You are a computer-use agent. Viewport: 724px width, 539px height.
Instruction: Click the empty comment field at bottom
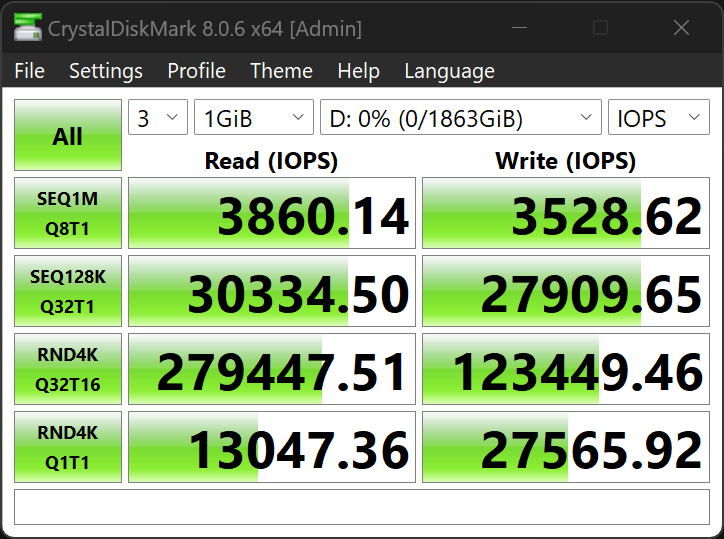click(x=362, y=507)
